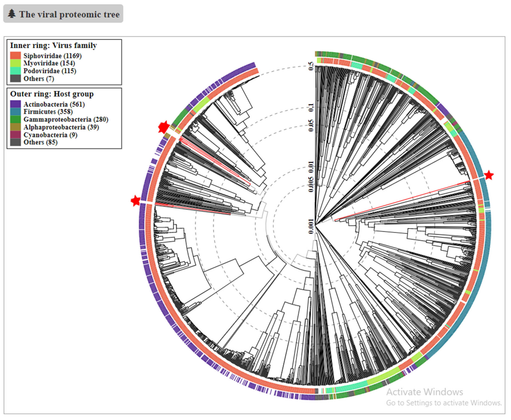Click the Others (7) virus family entry
The height and width of the screenshot is (420, 511).
(x=38, y=79)
